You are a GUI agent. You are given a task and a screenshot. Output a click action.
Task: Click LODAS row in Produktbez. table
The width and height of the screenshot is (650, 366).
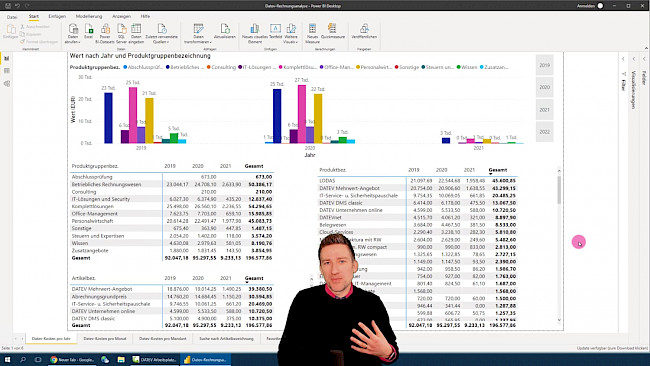[417, 181]
